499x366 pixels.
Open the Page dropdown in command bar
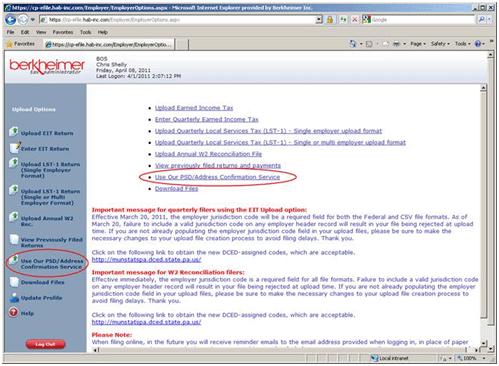click(418, 44)
